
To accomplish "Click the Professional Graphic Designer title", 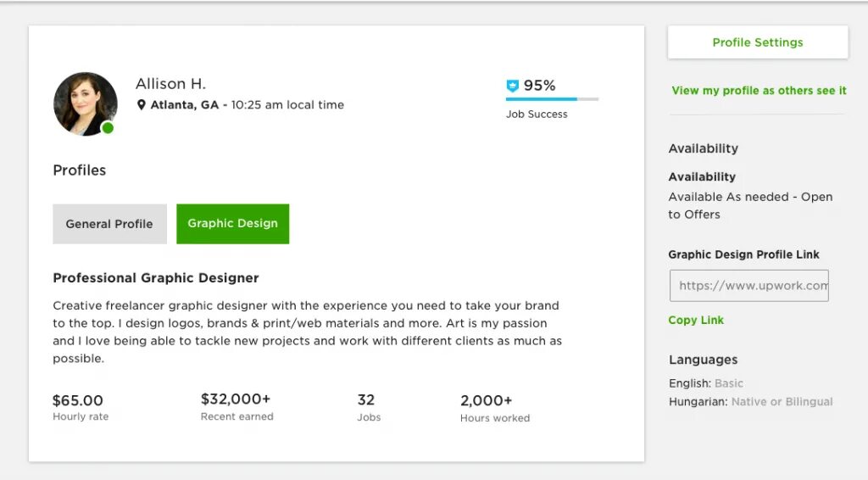I will click(x=156, y=278).
